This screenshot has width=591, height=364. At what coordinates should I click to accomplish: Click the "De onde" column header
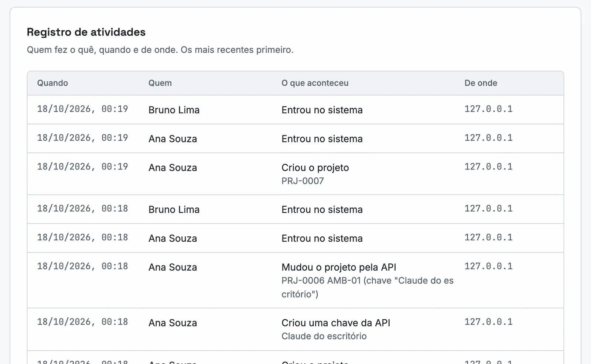(481, 83)
